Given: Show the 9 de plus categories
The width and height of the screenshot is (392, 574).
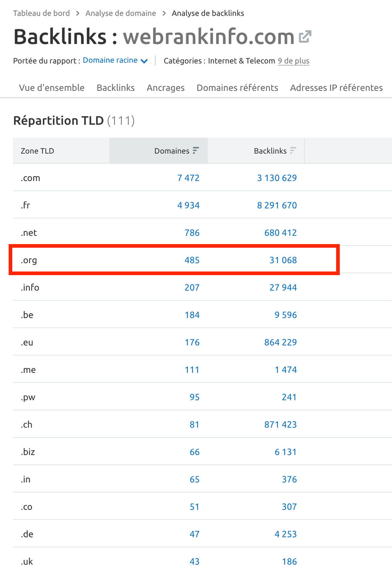Looking at the screenshot, I should pyautogui.click(x=294, y=61).
